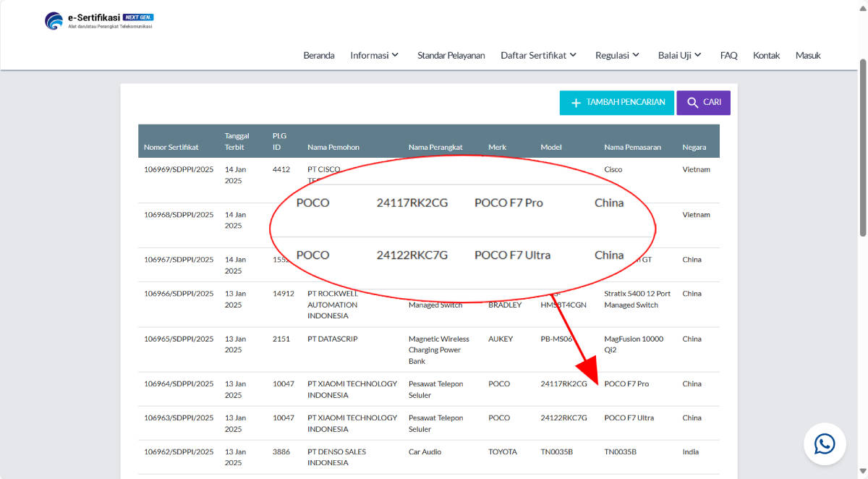Click model number 24122RKC7G
The width and height of the screenshot is (868, 479).
564,417
